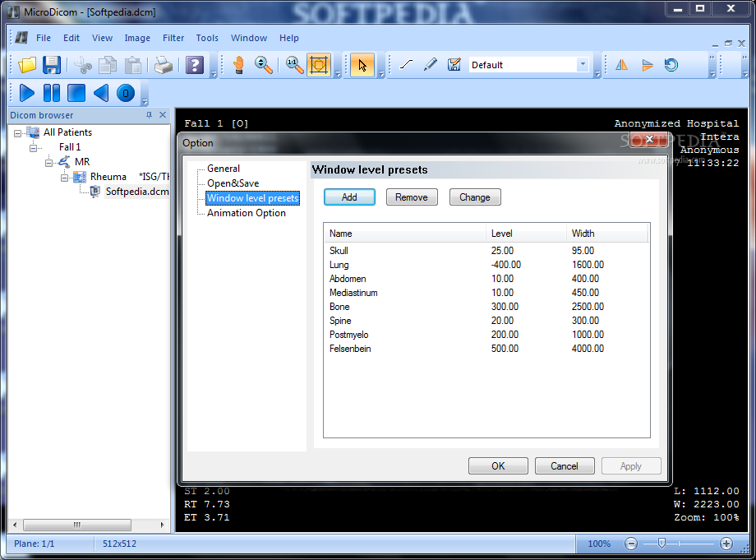Open the window level preset Default dropdown

click(583, 64)
